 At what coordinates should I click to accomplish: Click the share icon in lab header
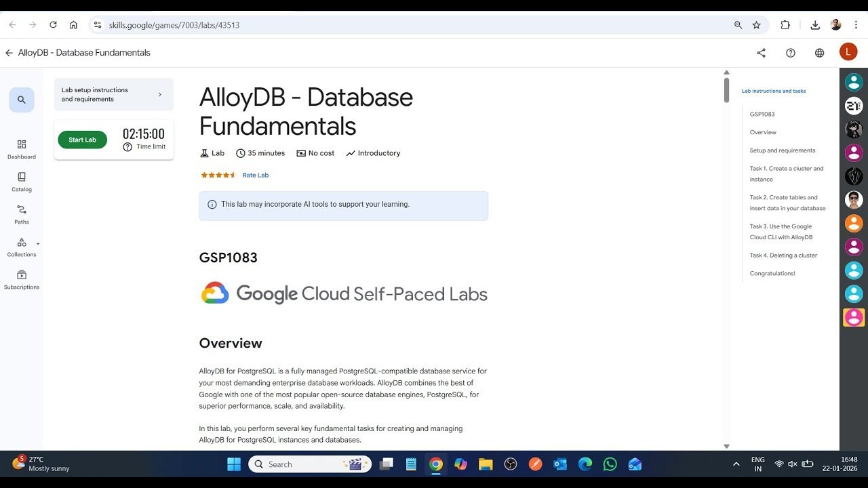pos(762,53)
